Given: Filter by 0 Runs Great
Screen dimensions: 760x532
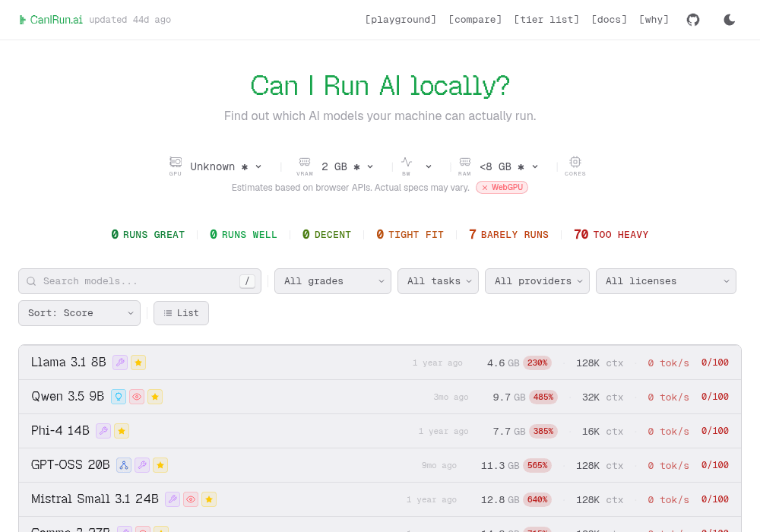Looking at the screenshot, I should click(x=148, y=235).
